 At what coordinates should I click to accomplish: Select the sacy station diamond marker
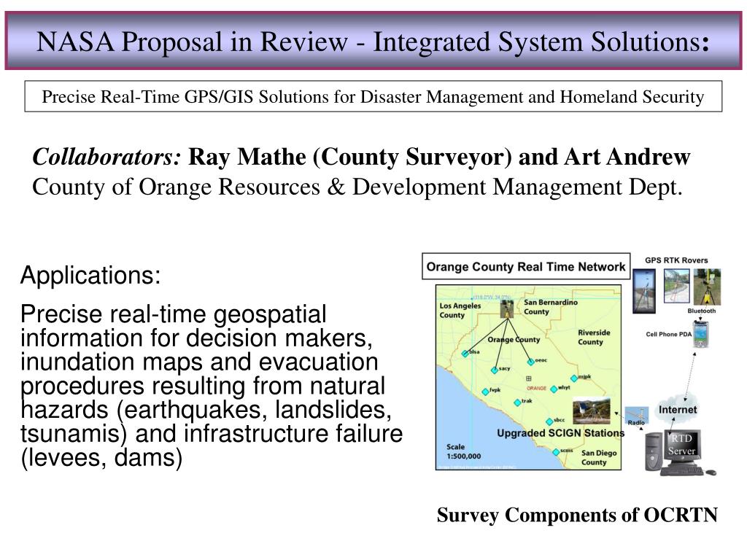coord(495,370)
